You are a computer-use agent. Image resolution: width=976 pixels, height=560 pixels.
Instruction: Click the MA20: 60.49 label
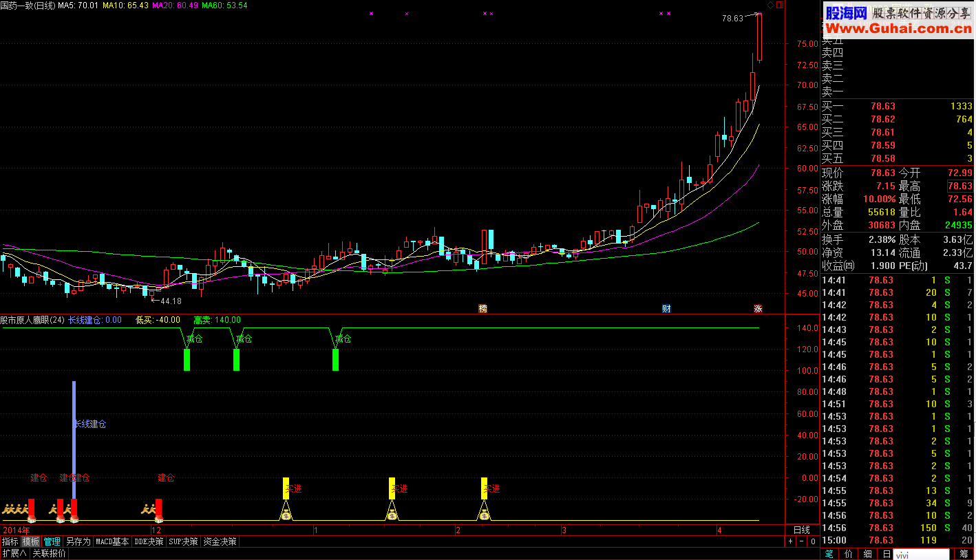[176, 6]
